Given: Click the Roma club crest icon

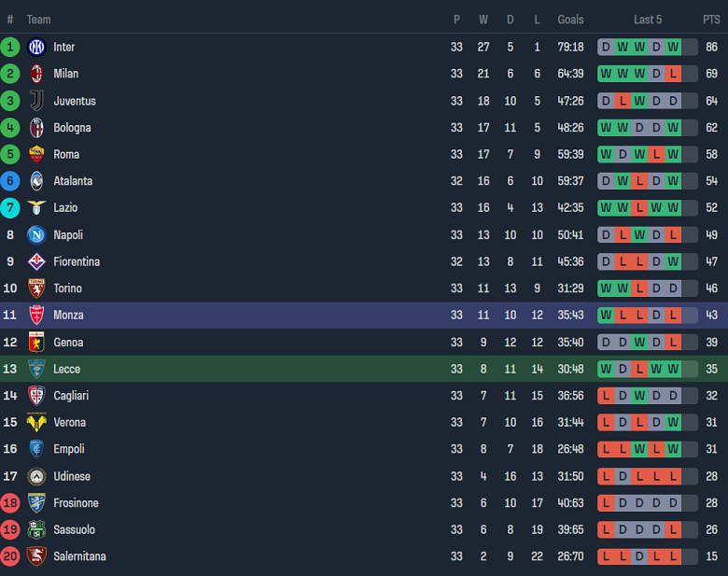Looking at the screenshot, I should pos(36,154).
